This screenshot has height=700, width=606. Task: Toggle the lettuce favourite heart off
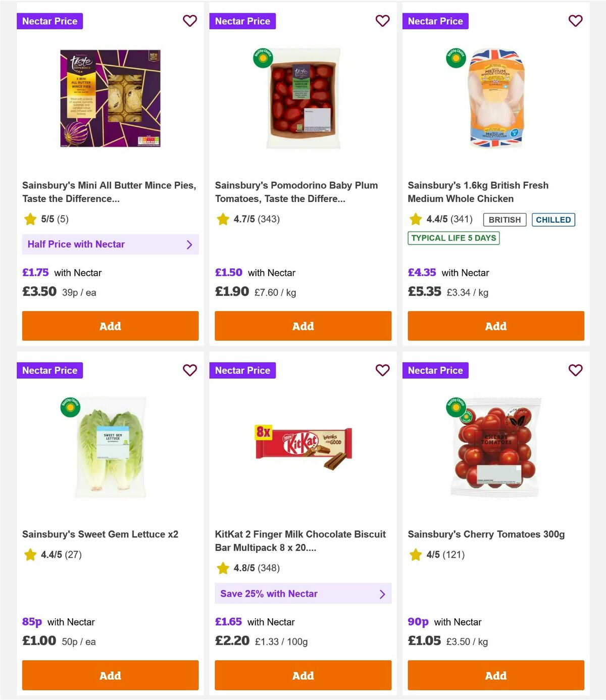coord(189,370)
